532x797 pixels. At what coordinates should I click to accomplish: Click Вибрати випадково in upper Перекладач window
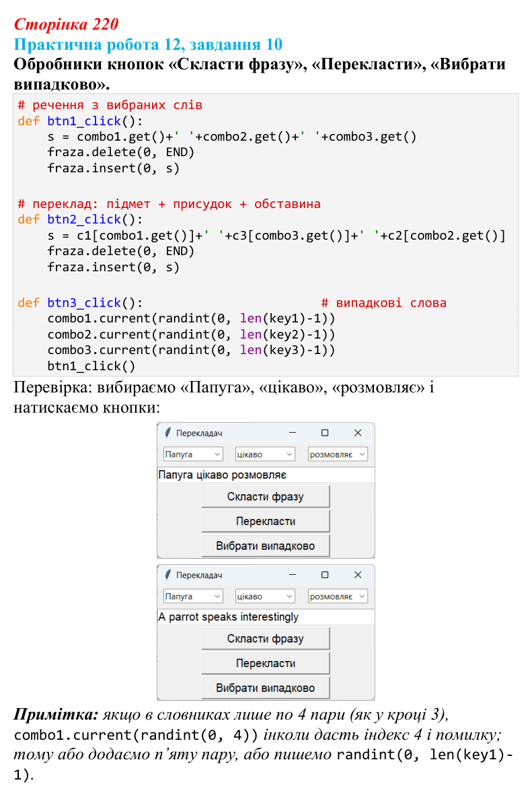(266, 546)
